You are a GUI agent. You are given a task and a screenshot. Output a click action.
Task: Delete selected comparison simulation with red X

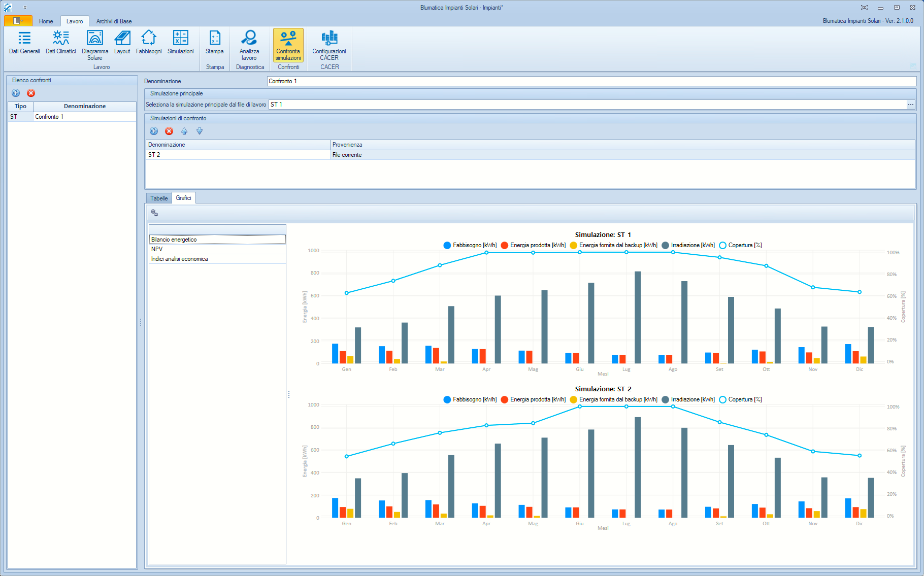tap(169, 131)
